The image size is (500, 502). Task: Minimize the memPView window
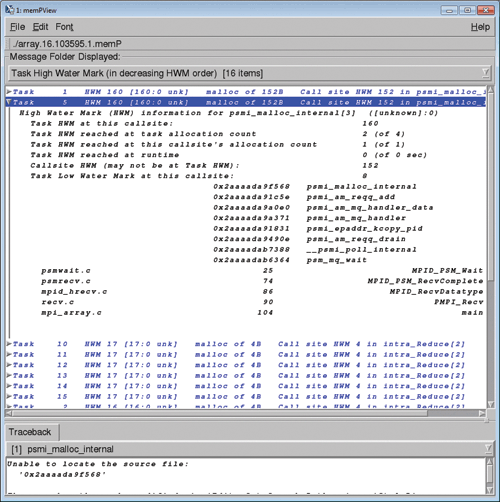449,10
